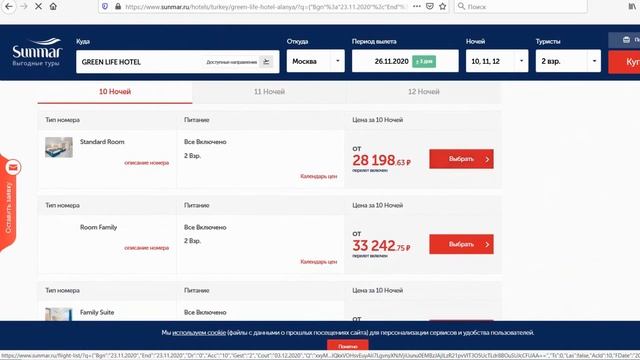Switch to the 12 Ночей tab

pyautogui.click(x=424, y=92)
